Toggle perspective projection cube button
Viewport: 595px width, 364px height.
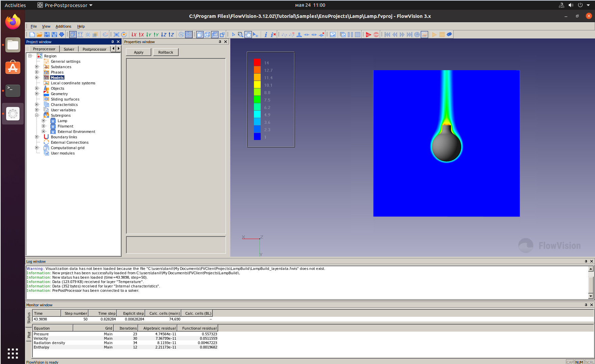coord(73,34)
